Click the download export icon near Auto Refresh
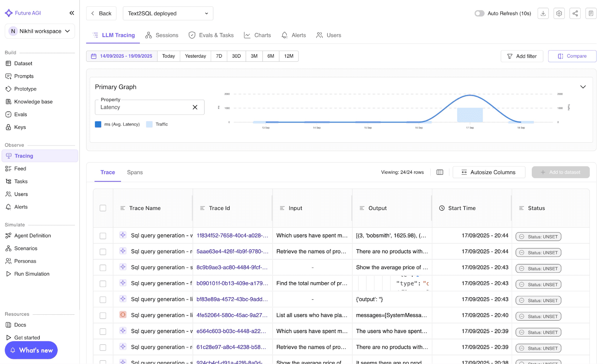Image resolution: width=603 pixels, height=364 pixels. pos(543,13)
